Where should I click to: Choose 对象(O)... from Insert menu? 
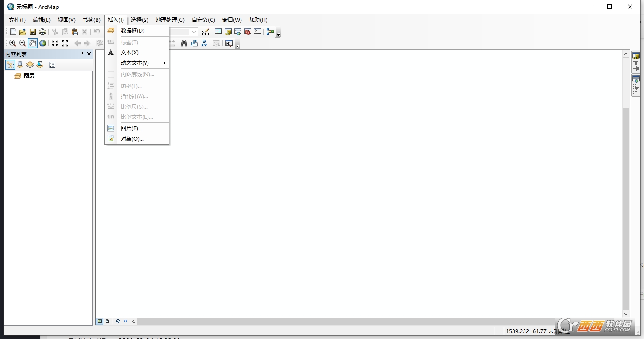(137, 139)
